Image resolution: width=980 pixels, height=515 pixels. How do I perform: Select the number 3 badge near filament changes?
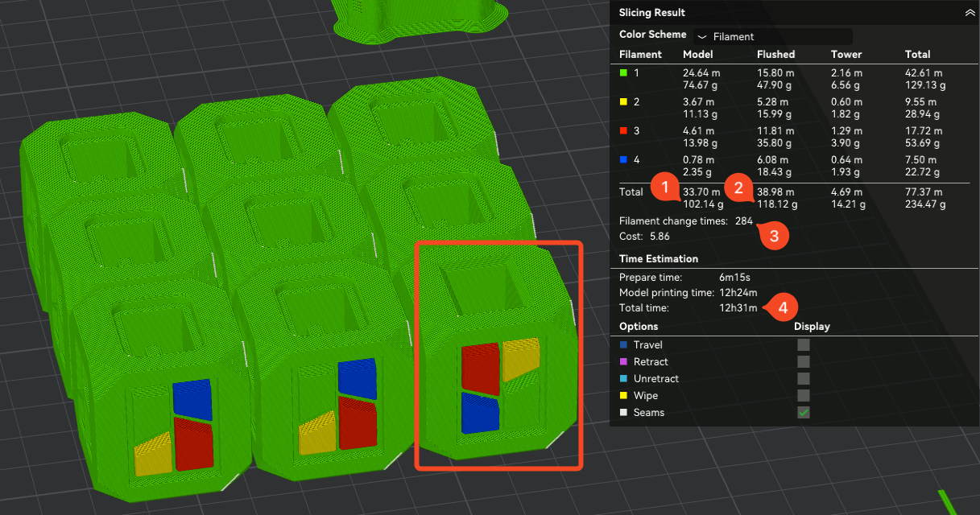[774, 236]
